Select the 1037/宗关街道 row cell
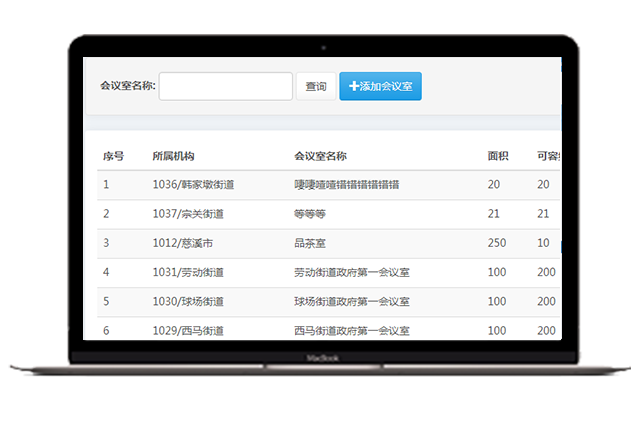640x425 pixels. tap(188, 214)
